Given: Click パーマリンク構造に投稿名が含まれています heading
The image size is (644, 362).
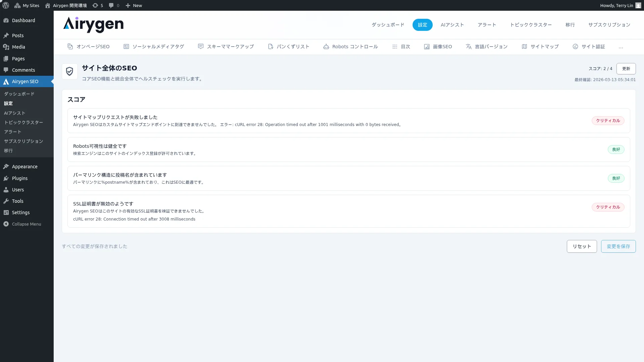Looking at the screenshot, I should tap(120, 175).
